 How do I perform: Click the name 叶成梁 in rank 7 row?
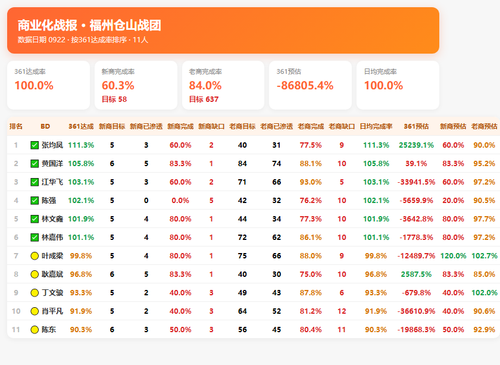point(52,256)
